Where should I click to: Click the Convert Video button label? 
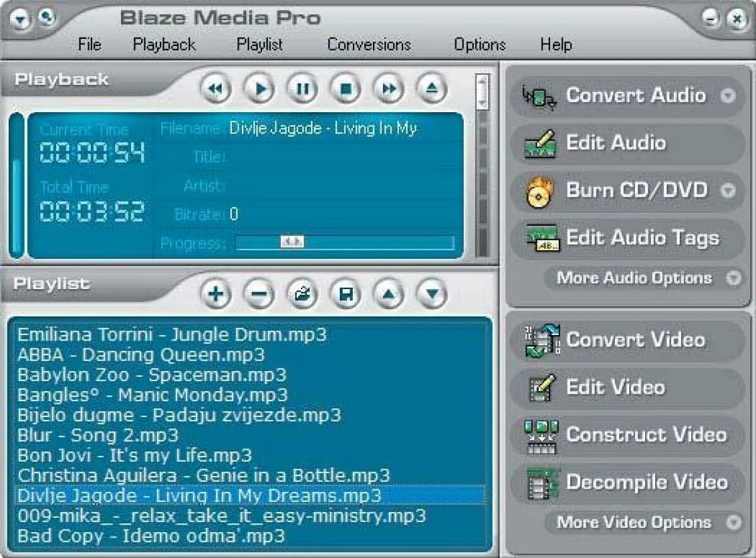636,339
